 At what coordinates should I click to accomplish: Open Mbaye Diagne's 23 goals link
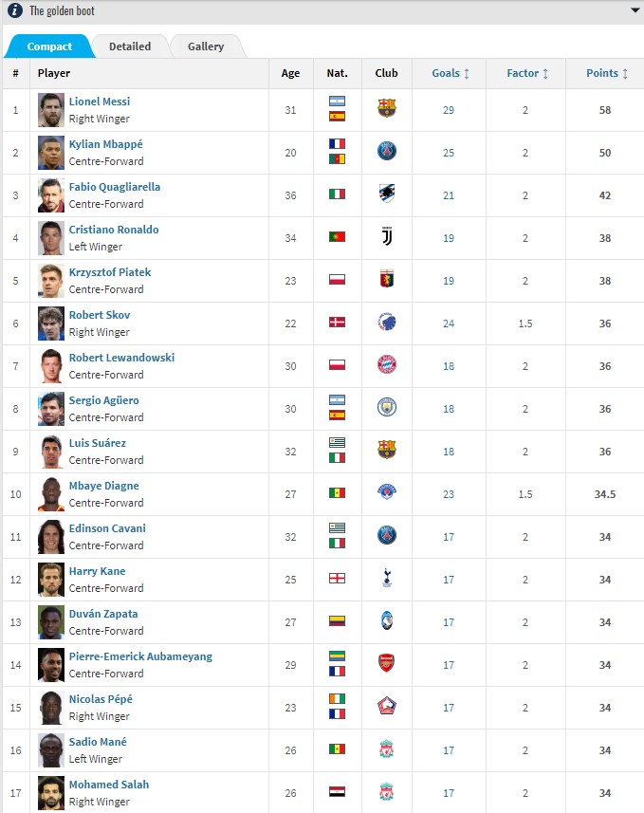[449, 494]
